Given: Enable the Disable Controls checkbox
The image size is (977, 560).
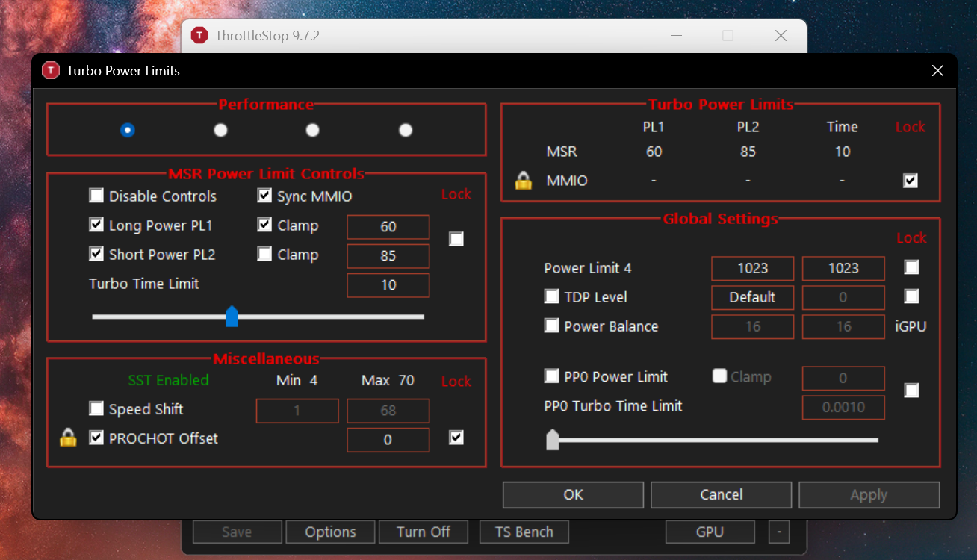Looking at the screenshot, I should click(x=96, y=196).
